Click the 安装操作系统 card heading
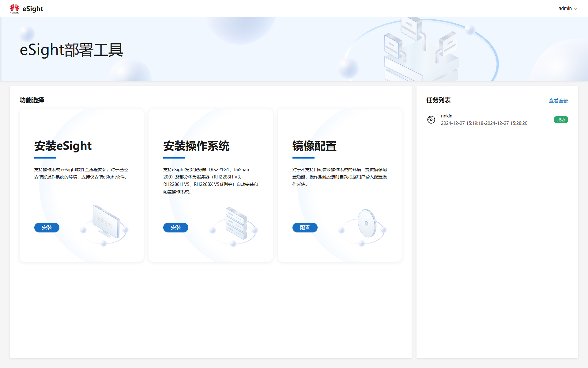 click(196, 146)
